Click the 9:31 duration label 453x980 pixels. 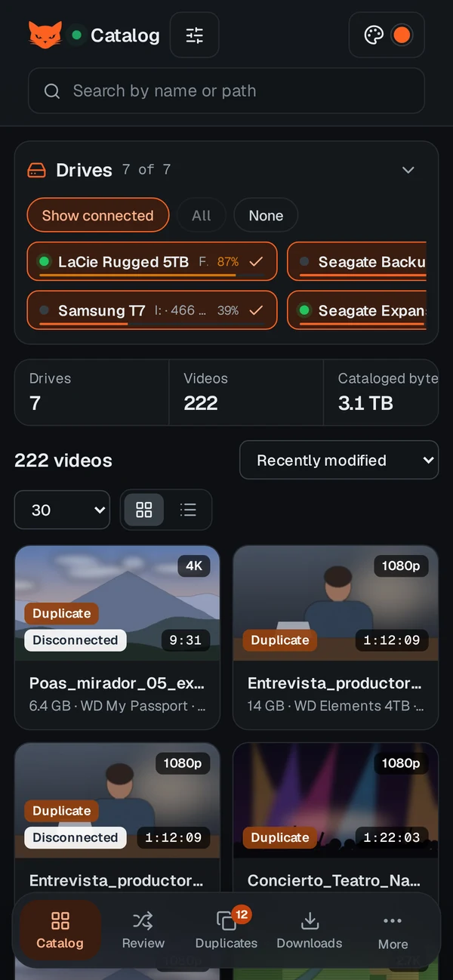click(x=185, y=640)
